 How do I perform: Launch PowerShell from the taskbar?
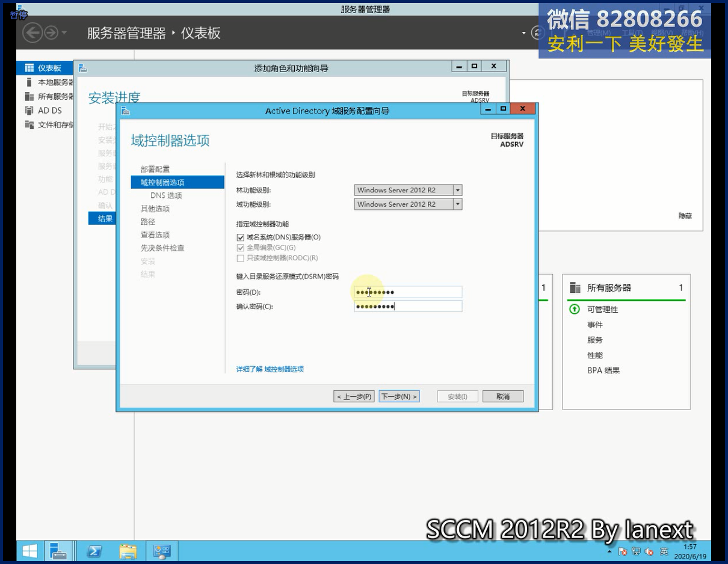[x=94, y=551]
